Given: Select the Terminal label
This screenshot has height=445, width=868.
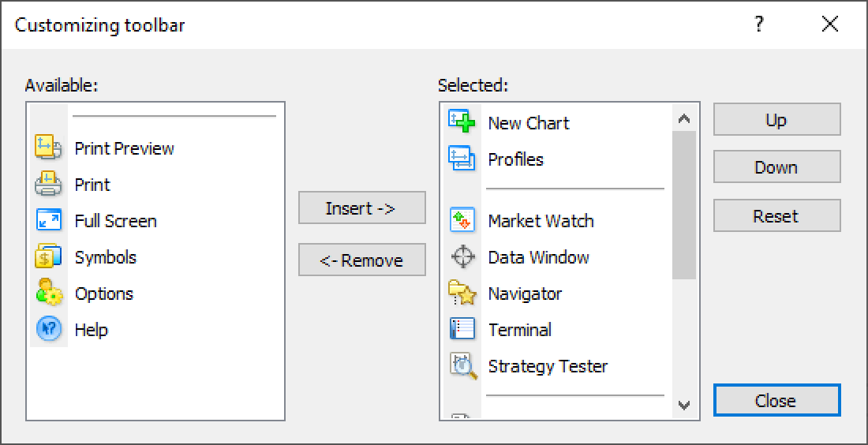Looking at the screenshot, I should pos(520,330).
